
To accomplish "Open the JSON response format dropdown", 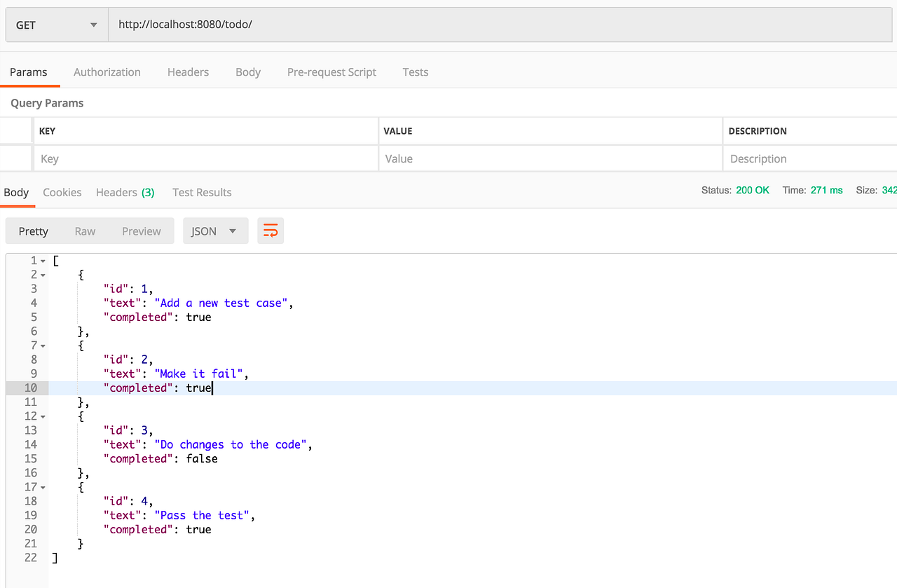I will (215, 230).
